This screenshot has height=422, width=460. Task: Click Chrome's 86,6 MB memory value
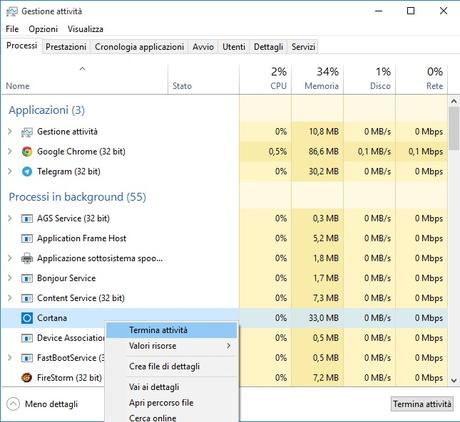[323, 152]
